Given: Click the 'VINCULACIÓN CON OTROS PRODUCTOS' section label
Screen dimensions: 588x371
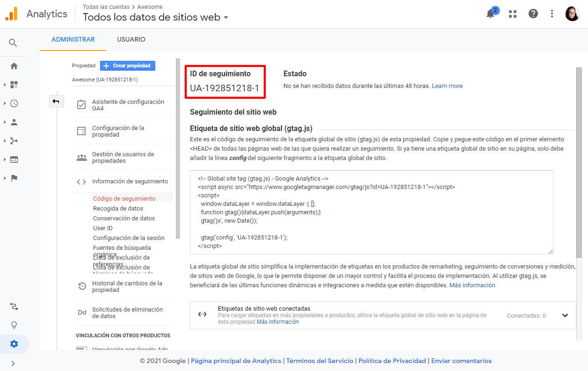Looking at the screenshot, I should pos(123,335).
